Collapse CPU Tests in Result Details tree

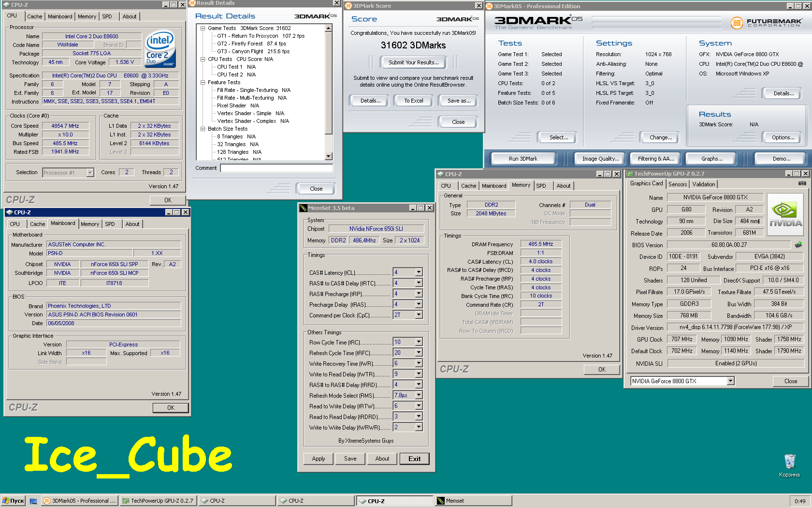(203, 59)
